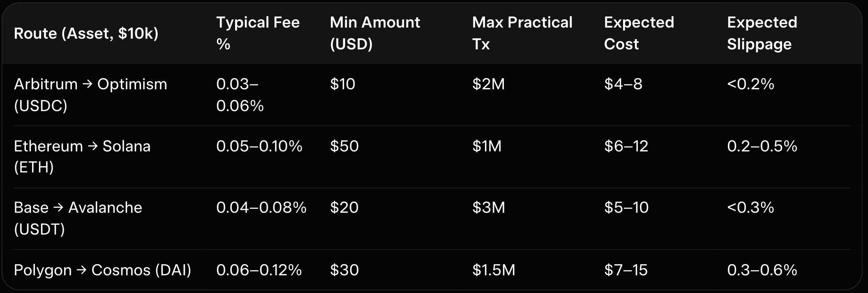
Task: Select the "Expected Cost" column header
Action: coord(639,33)
